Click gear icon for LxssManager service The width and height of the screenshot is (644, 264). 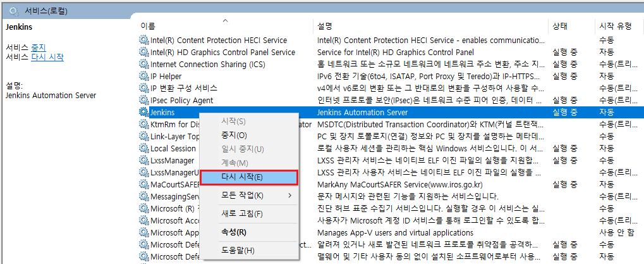pyautogui.click(x=143, y=160)
